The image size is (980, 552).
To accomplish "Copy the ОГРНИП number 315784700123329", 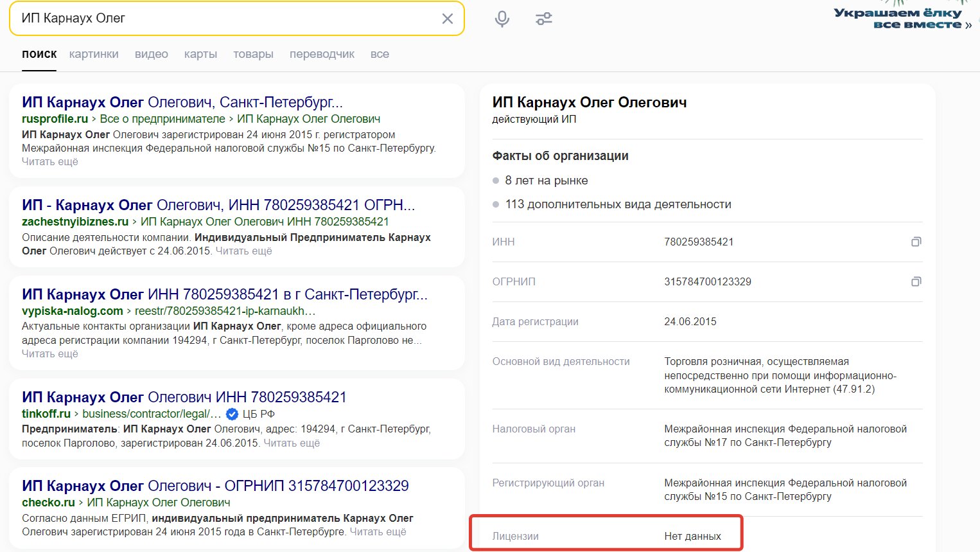I will point(916,281).
